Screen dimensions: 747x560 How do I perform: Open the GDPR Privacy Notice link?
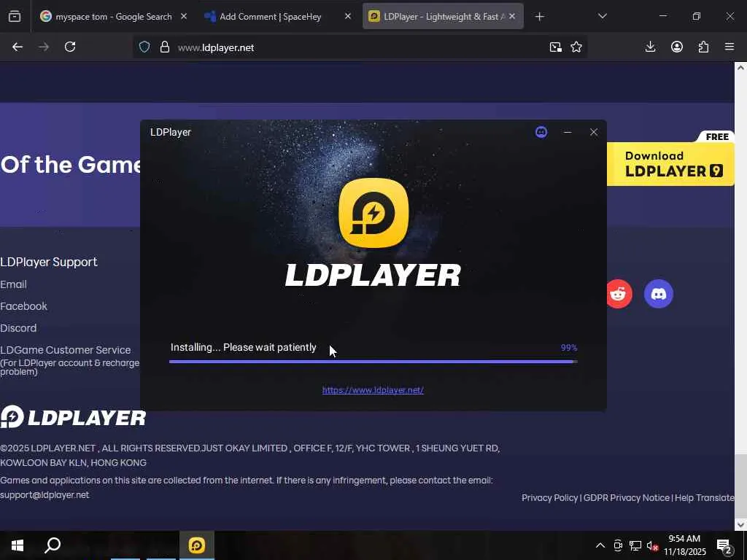(x=627, y=497)
